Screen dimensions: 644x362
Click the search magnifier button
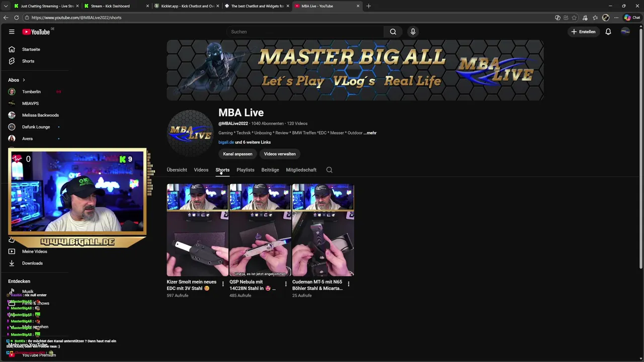(x=393, y=32)
